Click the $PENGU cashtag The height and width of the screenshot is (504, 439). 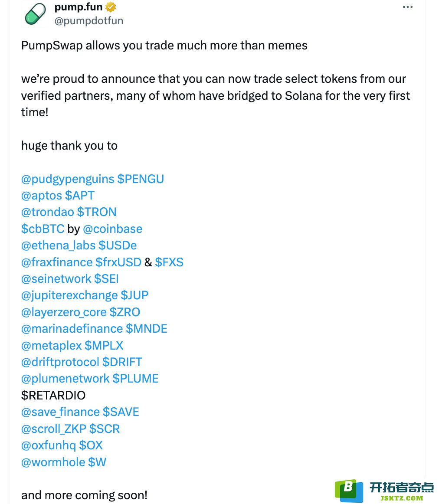click(x=141, y=179)
